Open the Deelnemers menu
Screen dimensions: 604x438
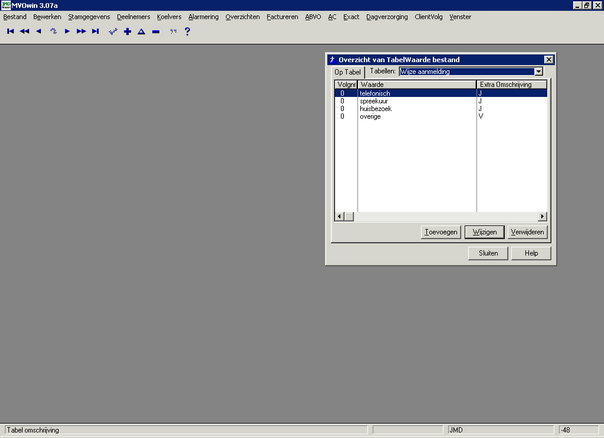click(x=133, y=17)
